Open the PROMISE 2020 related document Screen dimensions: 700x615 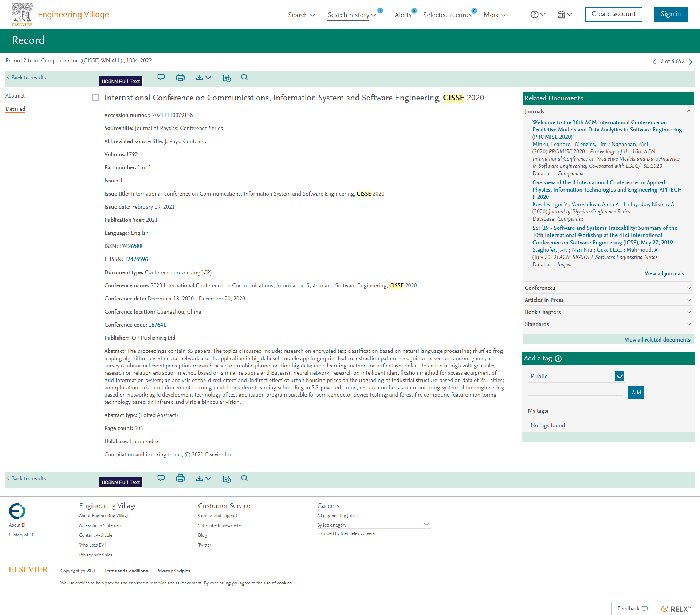pyautogui.click(x=607, y=130)
